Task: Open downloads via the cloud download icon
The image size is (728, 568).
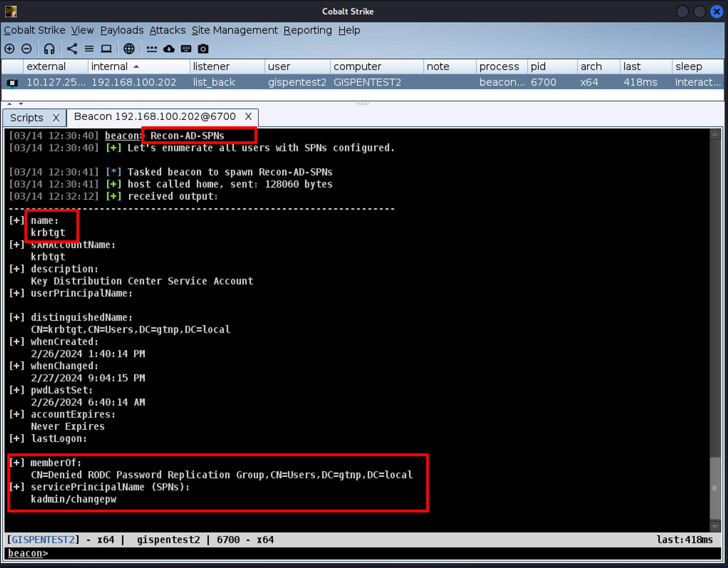Action: click(169, 49)
